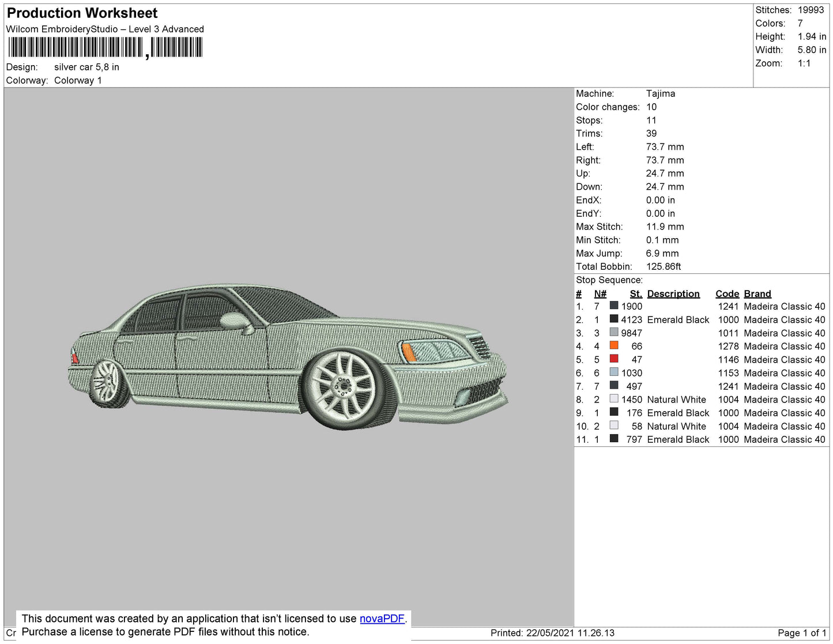833x644 pixels.
Task: Click 'Wilcom EmbroideryStudio – Level 3 Advanced' text
Action: (x=105, y=29)
